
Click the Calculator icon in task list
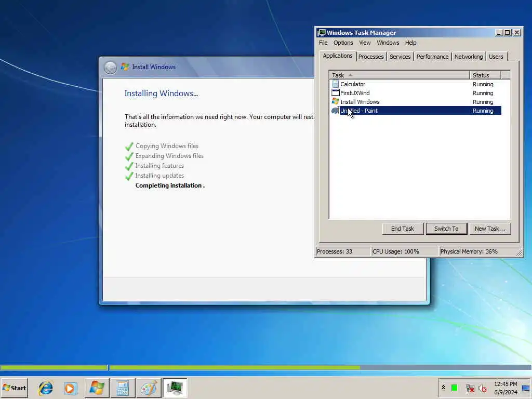coord(335,84)
